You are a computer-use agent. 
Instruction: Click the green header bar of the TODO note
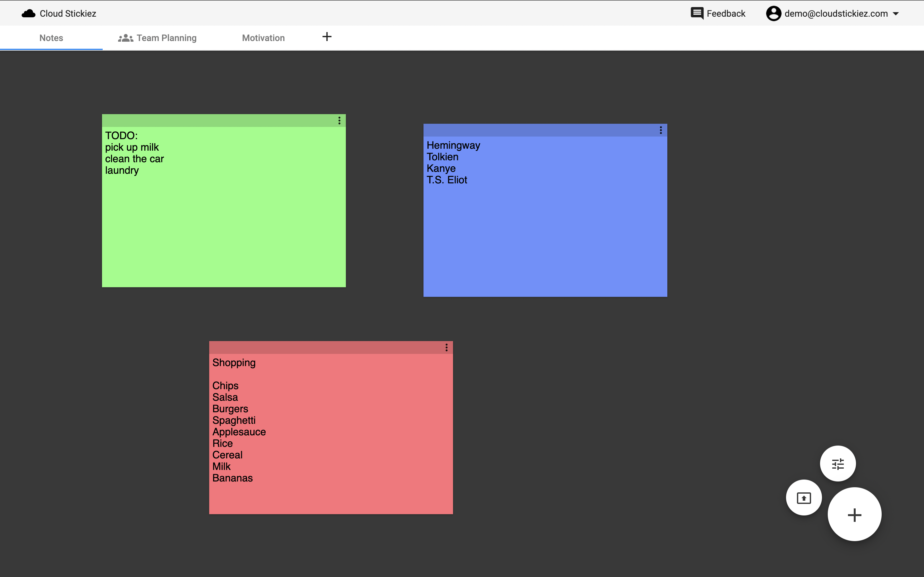(x=210, y=120)
